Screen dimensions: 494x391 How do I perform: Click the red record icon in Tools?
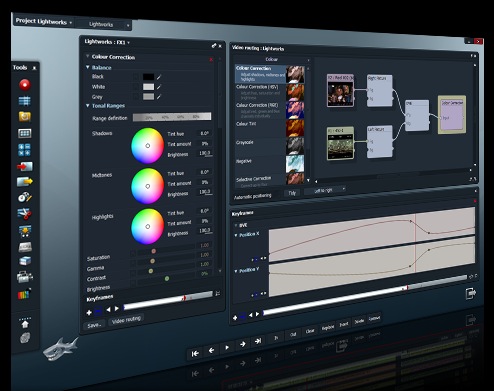25,85
